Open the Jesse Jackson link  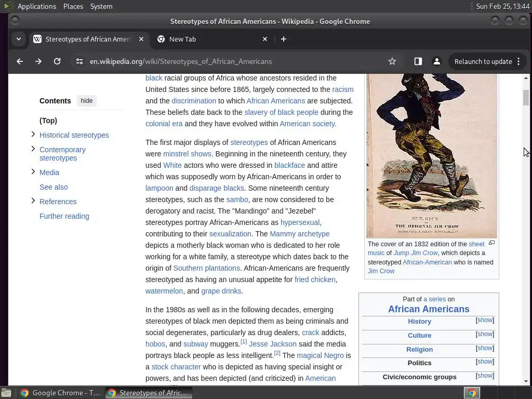coord(273,344)
